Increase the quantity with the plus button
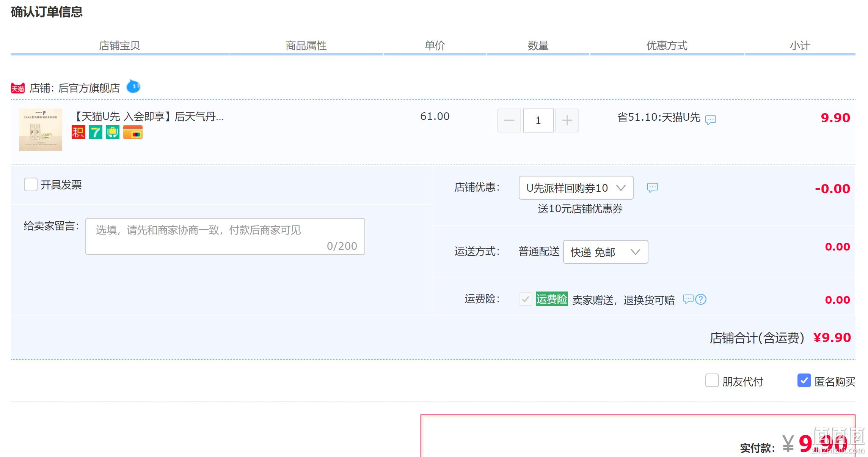 click(x=567, y=120)
